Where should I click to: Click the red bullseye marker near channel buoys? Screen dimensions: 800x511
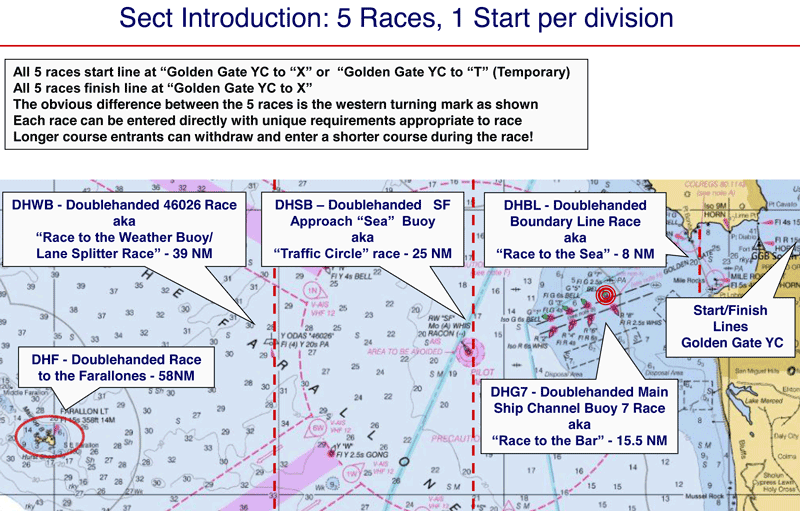(x=604, y=296)
